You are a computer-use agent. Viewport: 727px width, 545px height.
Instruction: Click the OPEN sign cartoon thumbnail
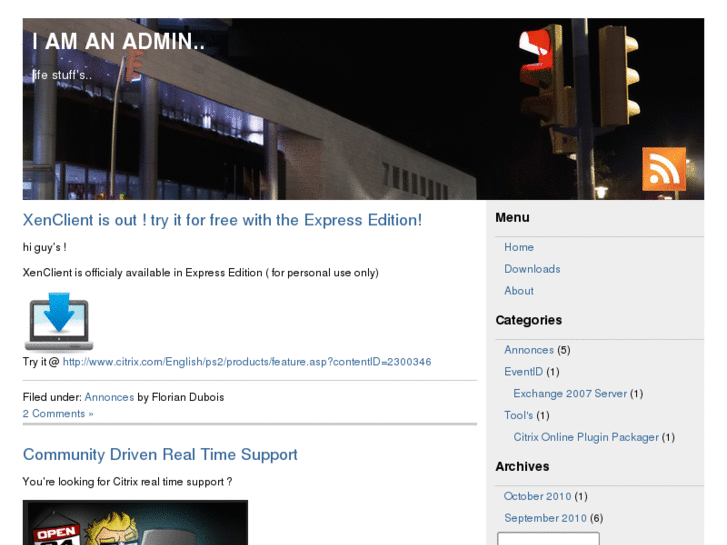point(135,522)
